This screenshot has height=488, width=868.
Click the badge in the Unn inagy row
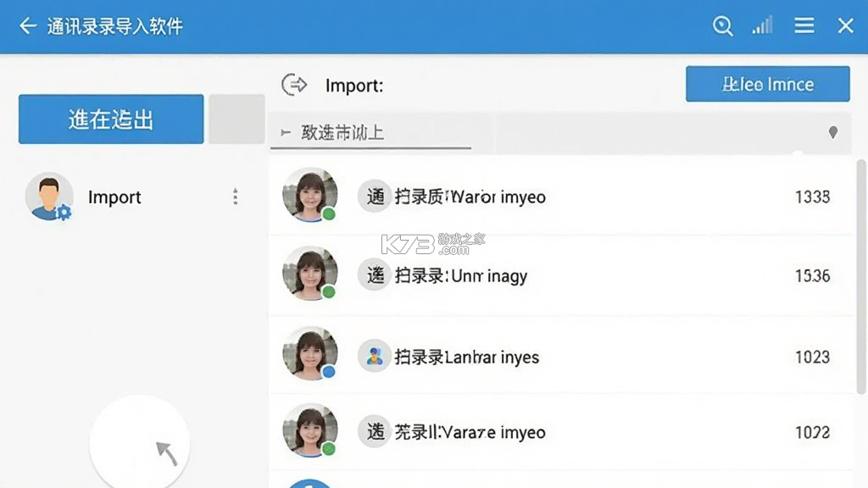(x=375, y=274)
